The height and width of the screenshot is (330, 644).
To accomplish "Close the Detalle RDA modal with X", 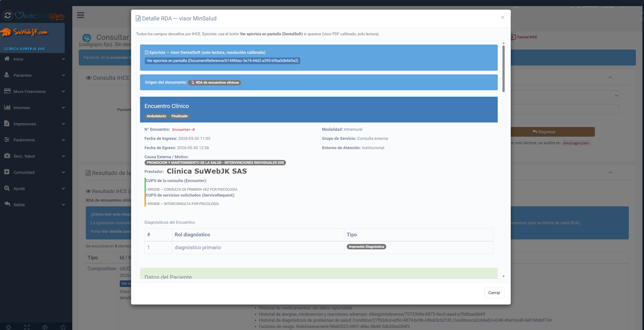I will point(502,17).
